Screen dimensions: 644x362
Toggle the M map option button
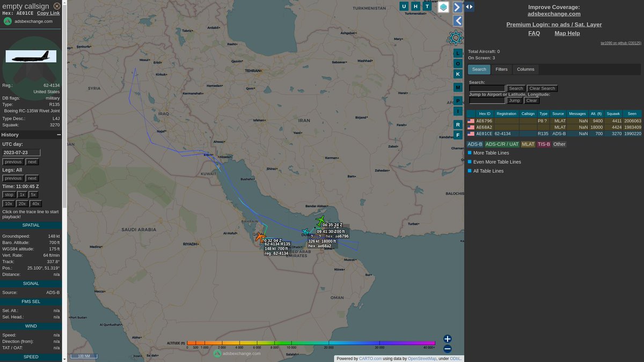458,87
